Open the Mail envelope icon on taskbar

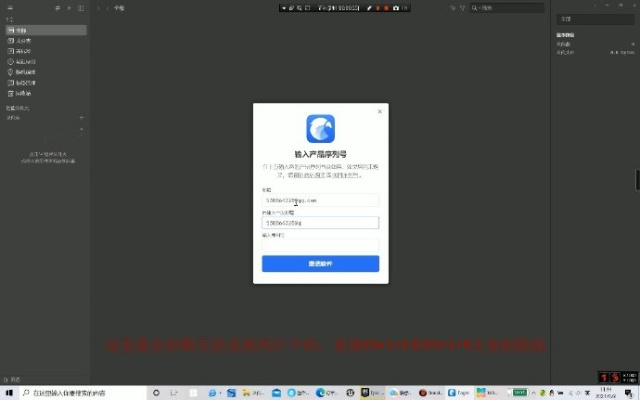[x=276, y=393]
